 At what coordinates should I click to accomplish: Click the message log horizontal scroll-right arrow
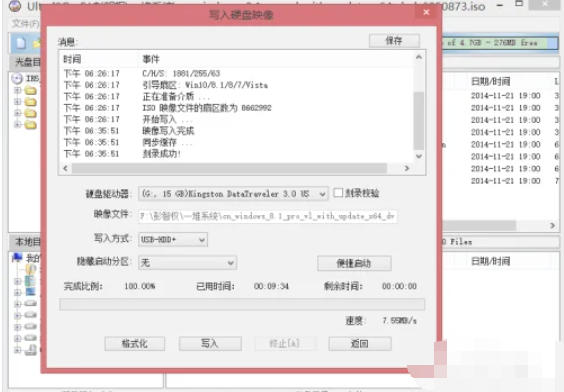click(x=406, y=168)
